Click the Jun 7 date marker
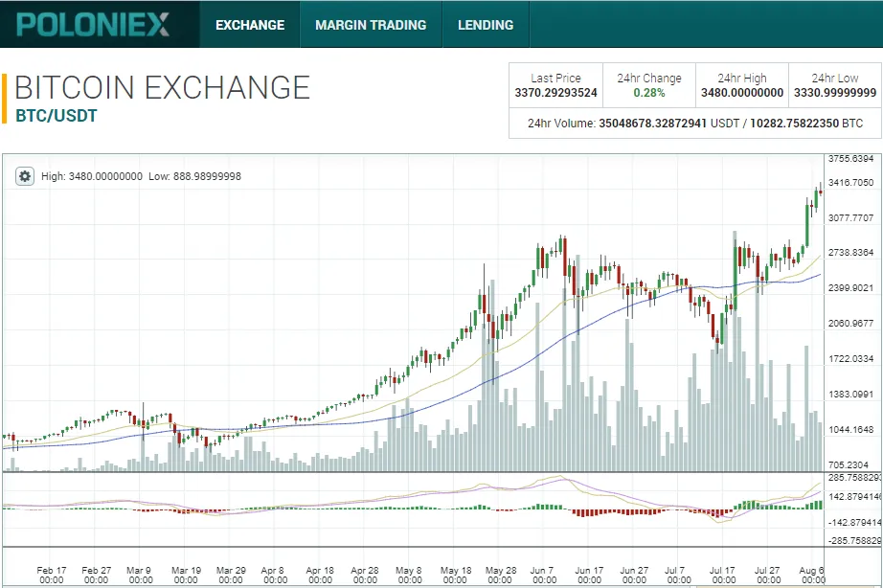Viewport: 883px width, 588px height. click(x=543, y=575)
